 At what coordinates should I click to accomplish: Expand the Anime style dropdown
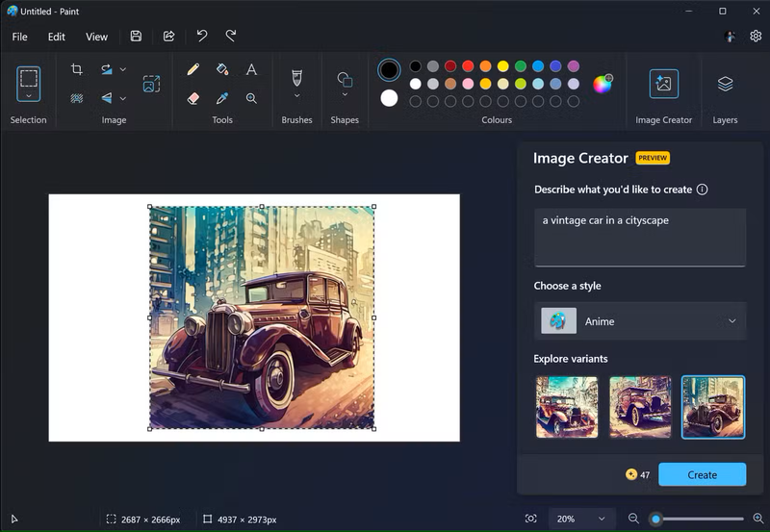[x=640, y=321]
